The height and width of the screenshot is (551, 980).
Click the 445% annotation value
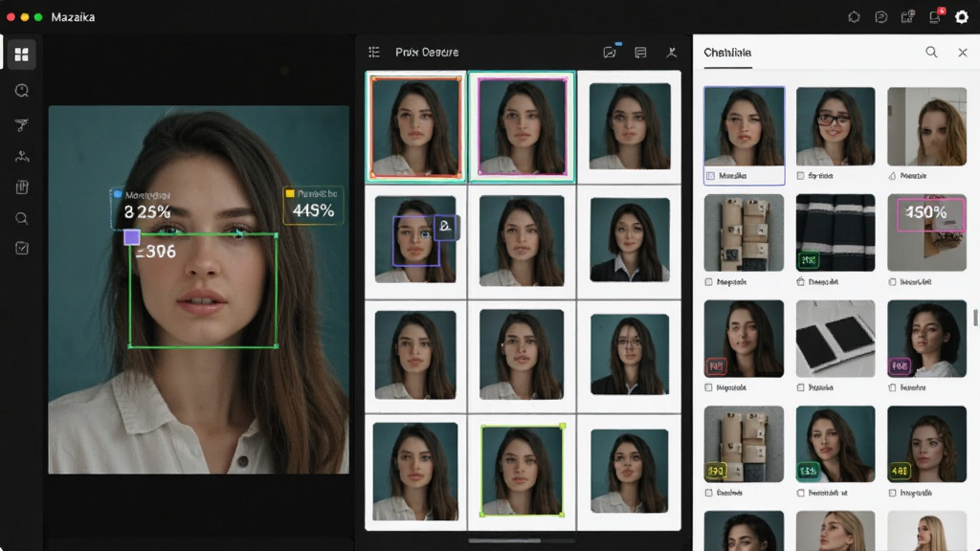tap(313, 211)
